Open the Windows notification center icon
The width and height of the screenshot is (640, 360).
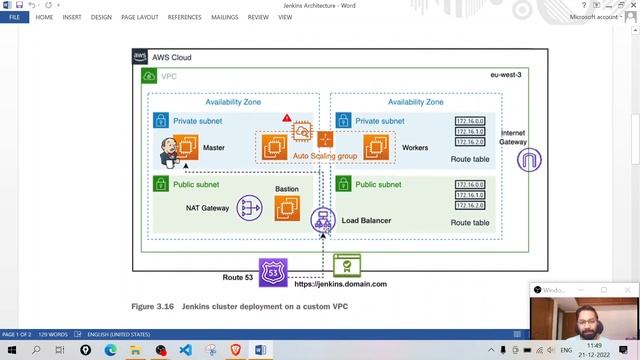click(x=623, y=350)
